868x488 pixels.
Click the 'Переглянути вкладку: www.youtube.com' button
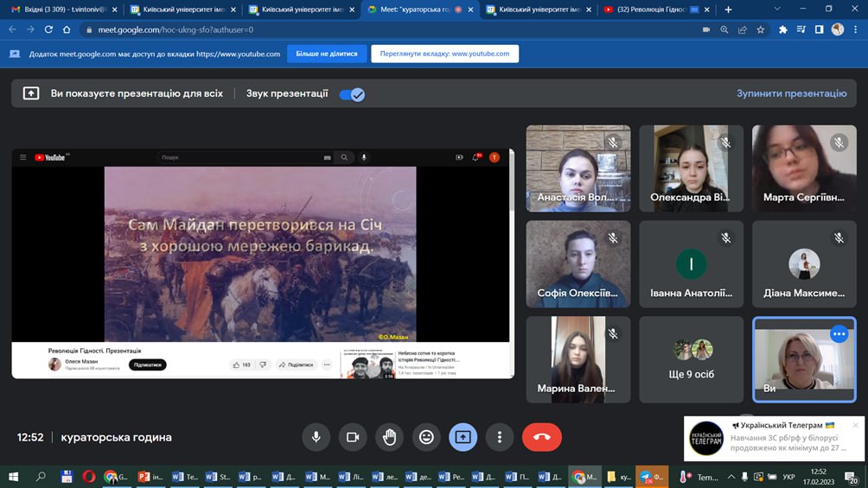coord(444,54)
